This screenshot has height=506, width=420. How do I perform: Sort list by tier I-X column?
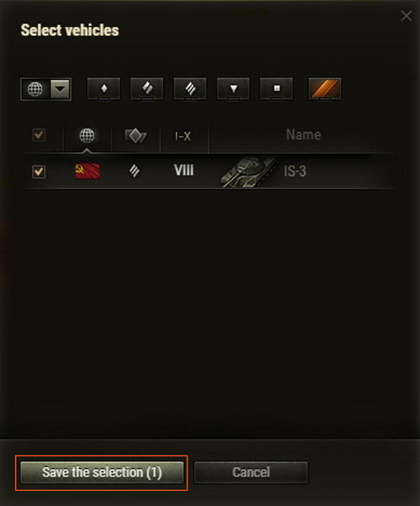click(183, 136)
